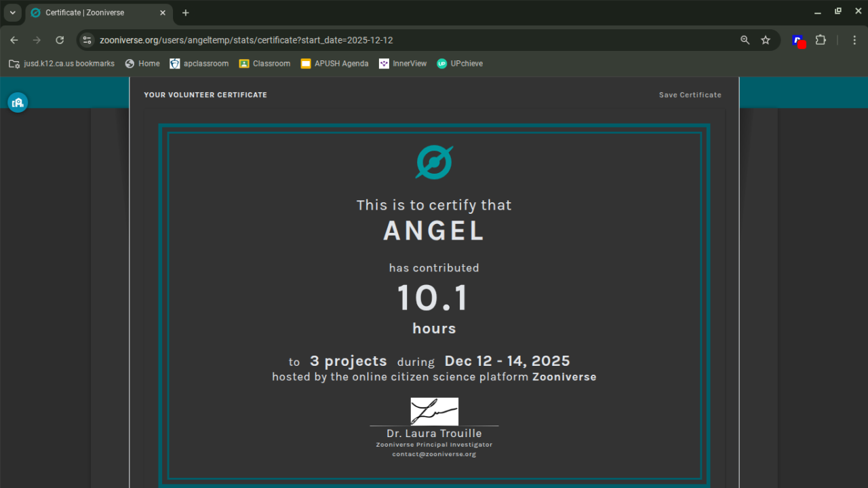
Task: Click 'contact@zooniverse.org' text
Action: (x=434, y=454)
